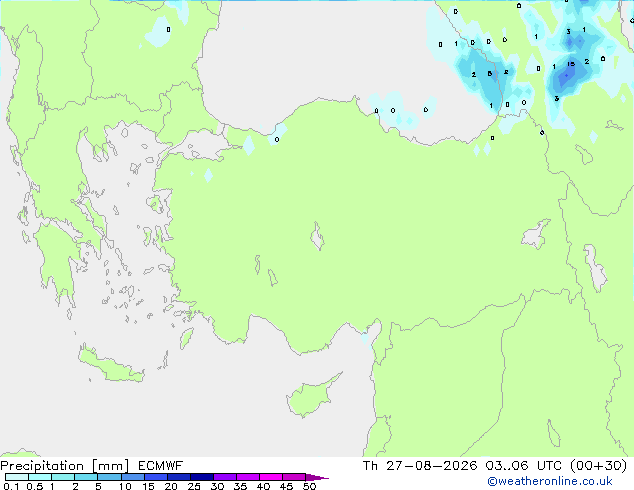The width and height of the screenshot is (634, 490).
Task: Select the 35–40 mm legend swatch
Action: click(247, 477)
